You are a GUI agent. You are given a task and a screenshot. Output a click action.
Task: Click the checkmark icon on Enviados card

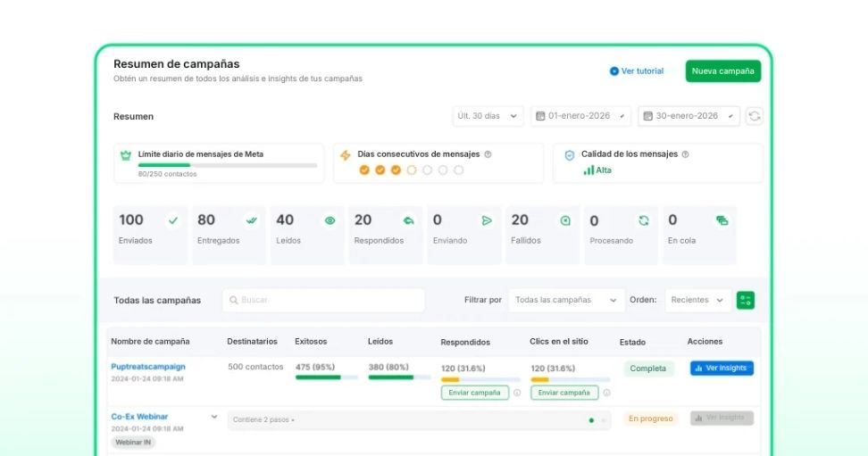click(173, 220)
